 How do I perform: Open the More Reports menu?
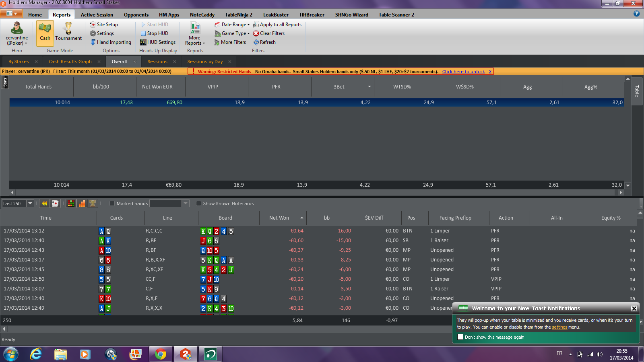[195, 33]
